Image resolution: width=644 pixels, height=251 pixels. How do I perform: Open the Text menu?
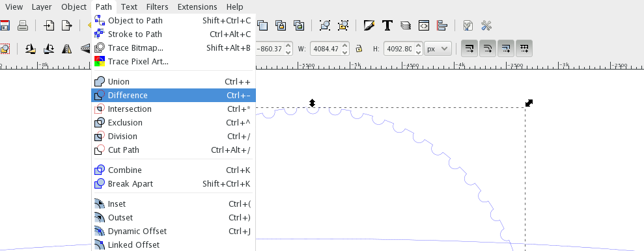pyautogui.click(x=129, y=7)
